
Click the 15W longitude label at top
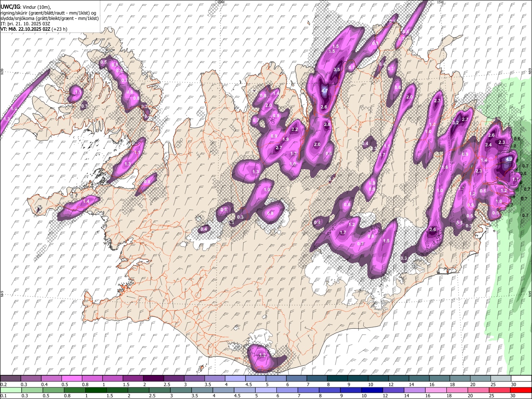(440, 2)
